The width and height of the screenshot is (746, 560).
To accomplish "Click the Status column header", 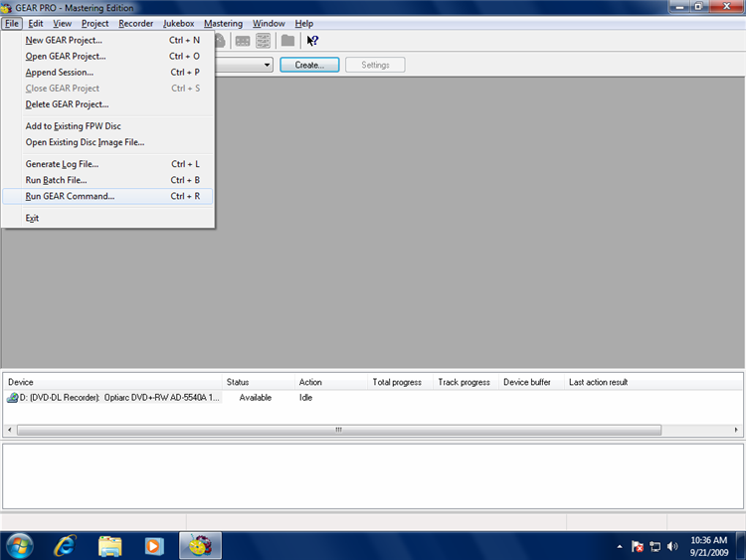I will pos(238,382).
